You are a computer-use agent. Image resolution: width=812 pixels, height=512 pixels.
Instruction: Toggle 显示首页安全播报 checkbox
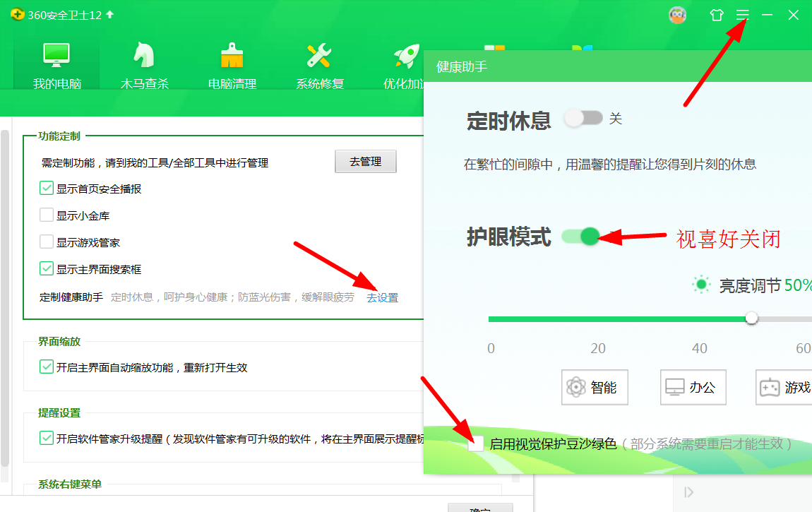tap(47, 188)
